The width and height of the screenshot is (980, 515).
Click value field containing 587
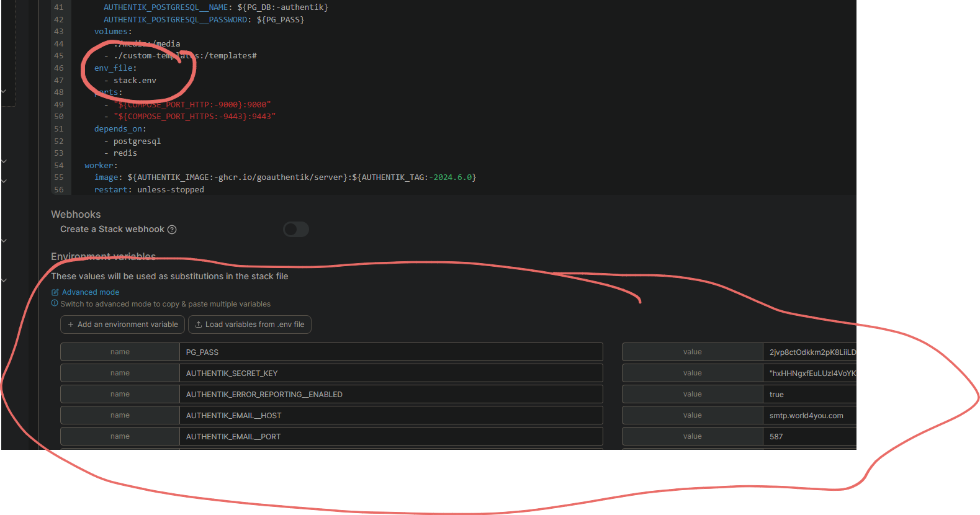tap(808, 436)
